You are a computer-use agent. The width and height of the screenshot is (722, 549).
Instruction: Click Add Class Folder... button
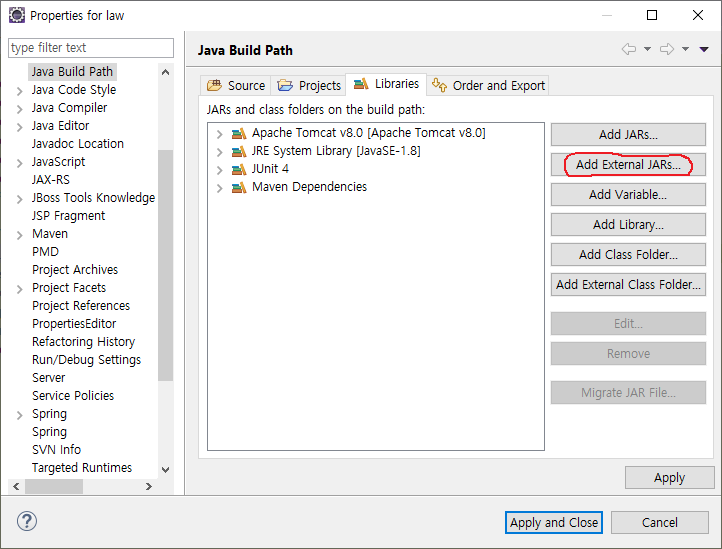(628, 254)
